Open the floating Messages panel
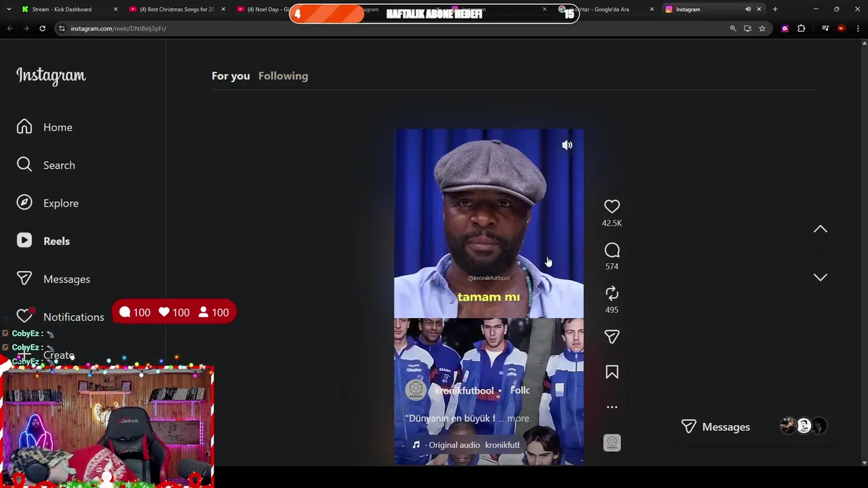 tap(716, 427)
